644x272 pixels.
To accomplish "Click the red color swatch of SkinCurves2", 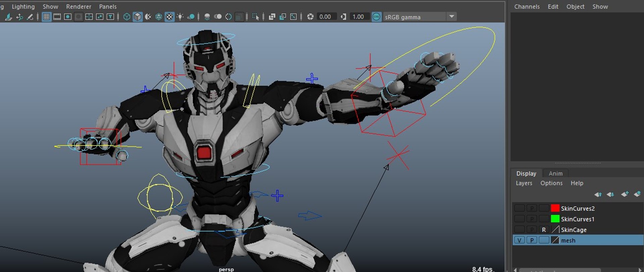I will 555,208.
